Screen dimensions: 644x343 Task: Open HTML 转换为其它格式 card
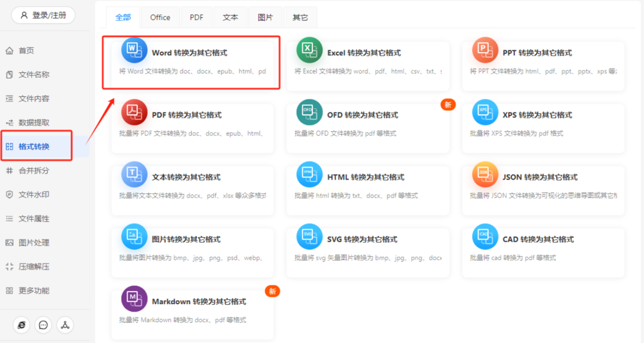tap(365, 177)
